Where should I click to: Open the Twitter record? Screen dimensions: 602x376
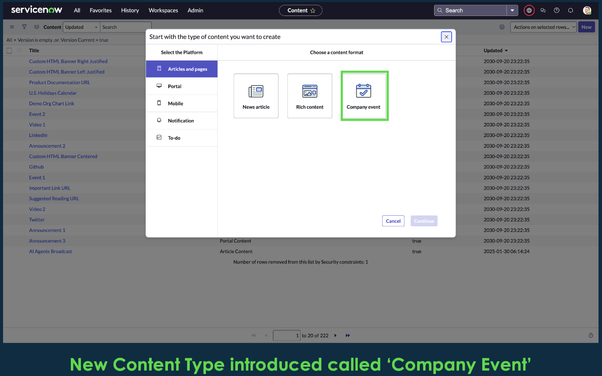(37, 220)
